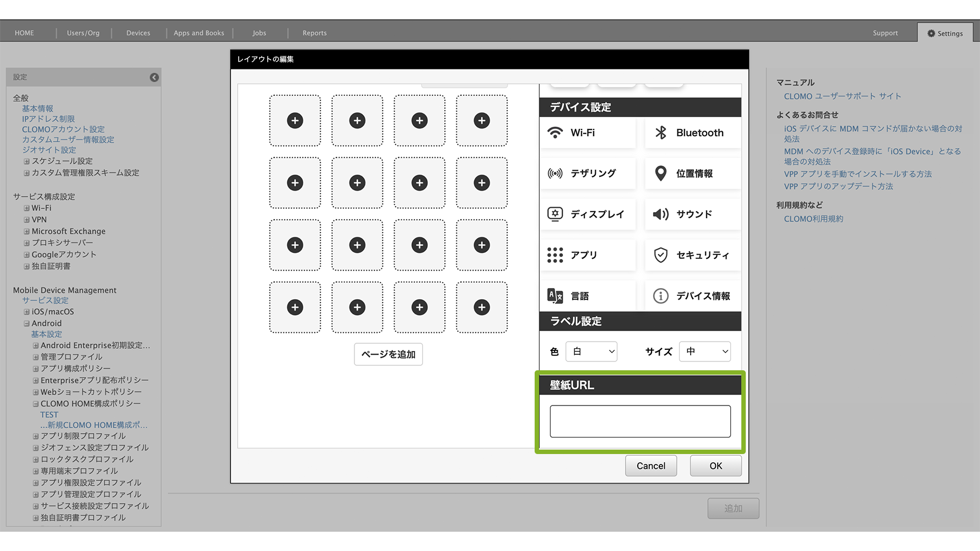Pick the セキュリティ shield icon
The image size is (980, 551).
(660, 255)
